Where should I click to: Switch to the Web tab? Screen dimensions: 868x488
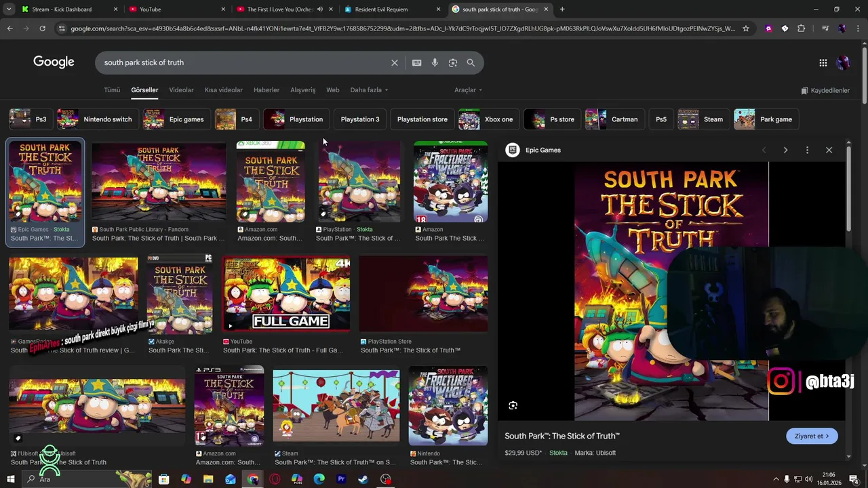click(332, 90)
